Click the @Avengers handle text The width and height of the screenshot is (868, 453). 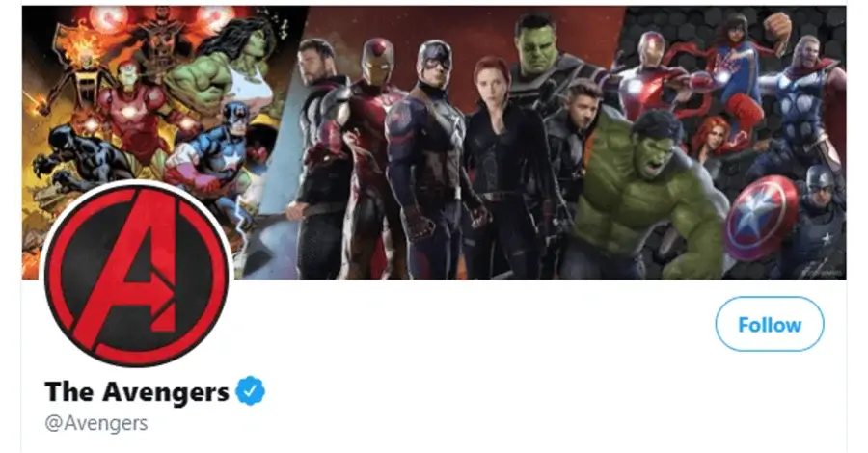pos(96,423)
